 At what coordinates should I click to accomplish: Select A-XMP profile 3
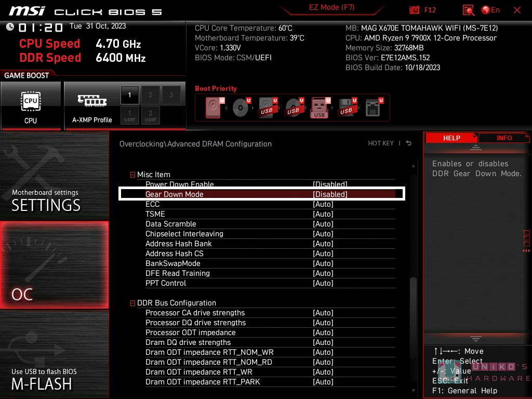click(x=171, y=95)
